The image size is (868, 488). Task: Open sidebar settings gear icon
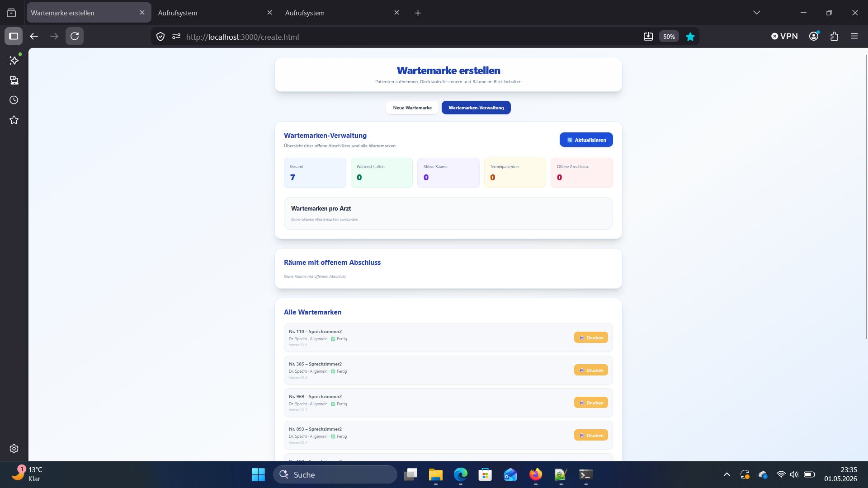click(14, 449)
